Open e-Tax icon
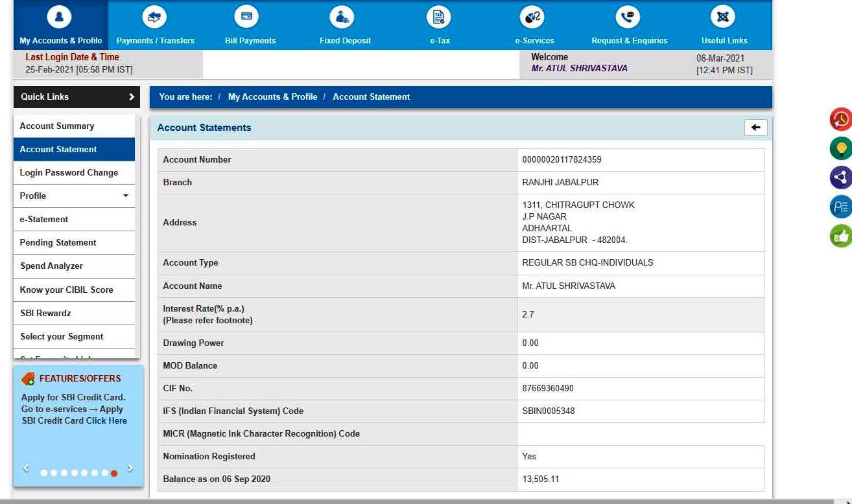This screenshot has width=852, height=504. coord(439,17)
